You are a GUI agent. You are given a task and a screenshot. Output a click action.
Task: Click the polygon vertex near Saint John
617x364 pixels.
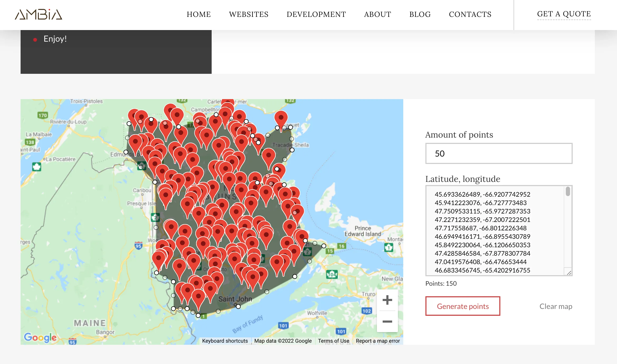click(x=238, y=307)
